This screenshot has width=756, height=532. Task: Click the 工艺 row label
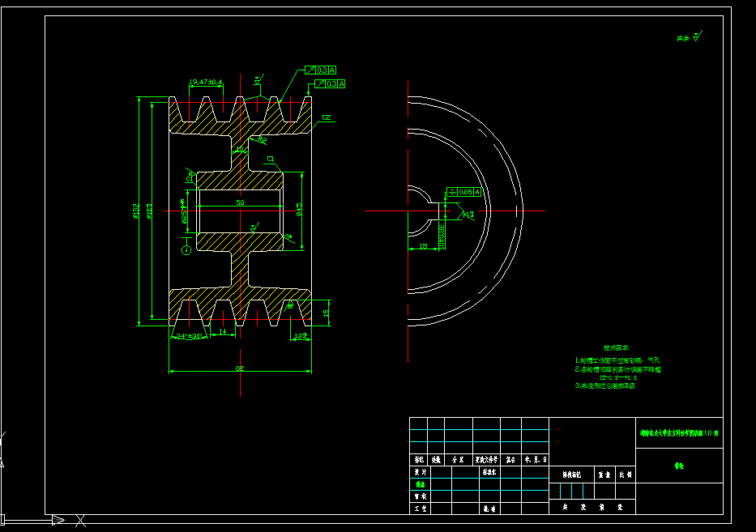click(420, 509)
